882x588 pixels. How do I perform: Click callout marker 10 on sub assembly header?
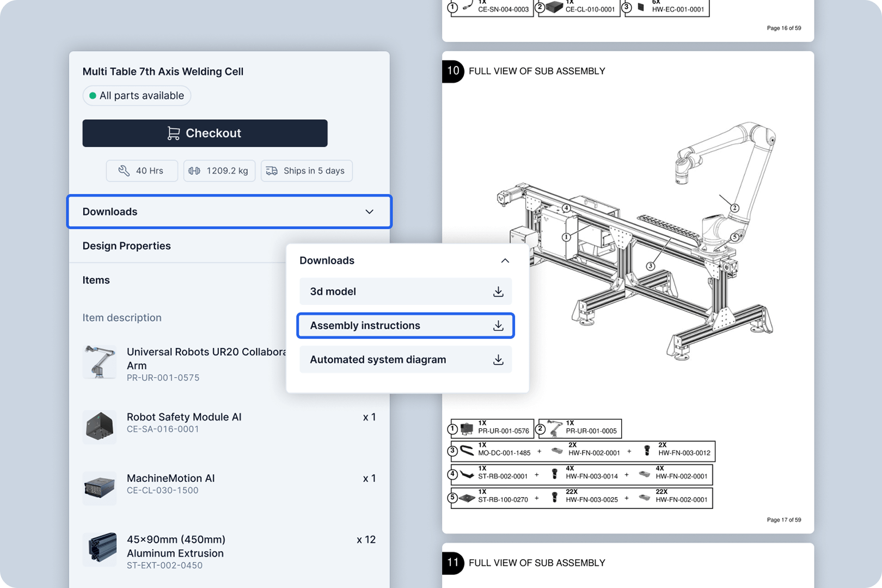pyautogui.click(x=452, y=71)
